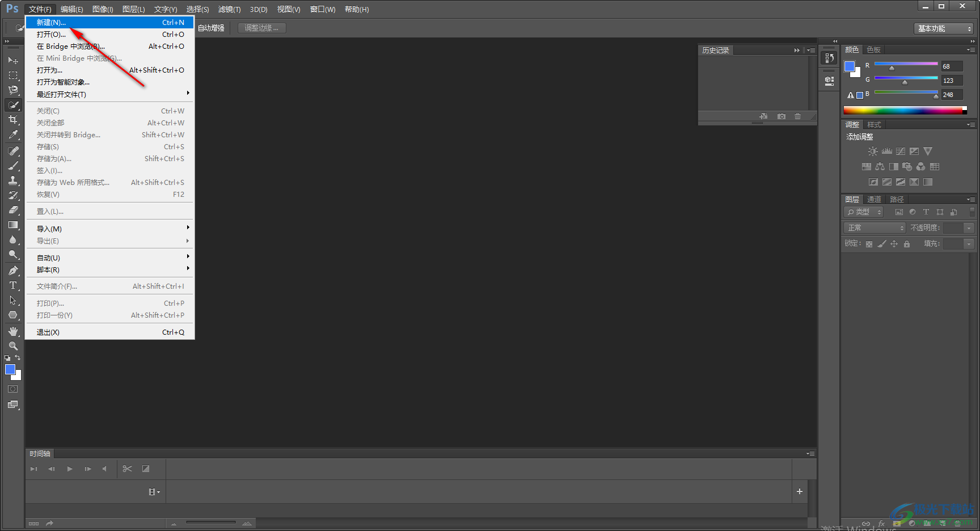
Task: Toggle smart object layer filter
Action: point(954,212)
